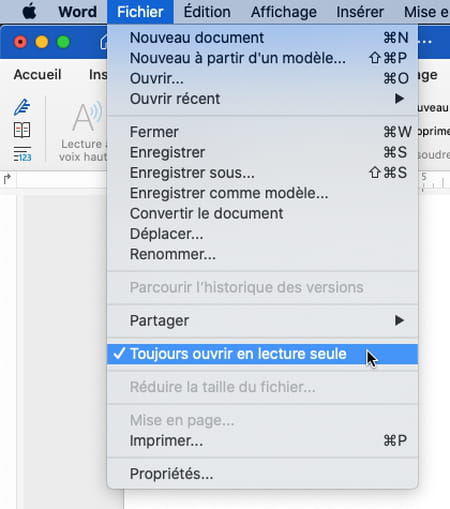This screenshot has height=509, width=450.
Task: Open Propriétés… from the menu
Action: (262, 474)
